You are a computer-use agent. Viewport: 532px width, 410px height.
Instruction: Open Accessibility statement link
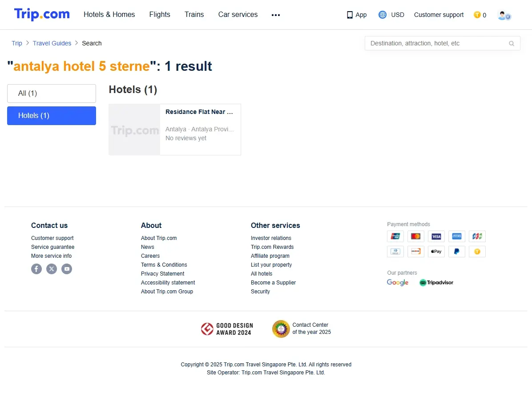(x=168, y=283)
